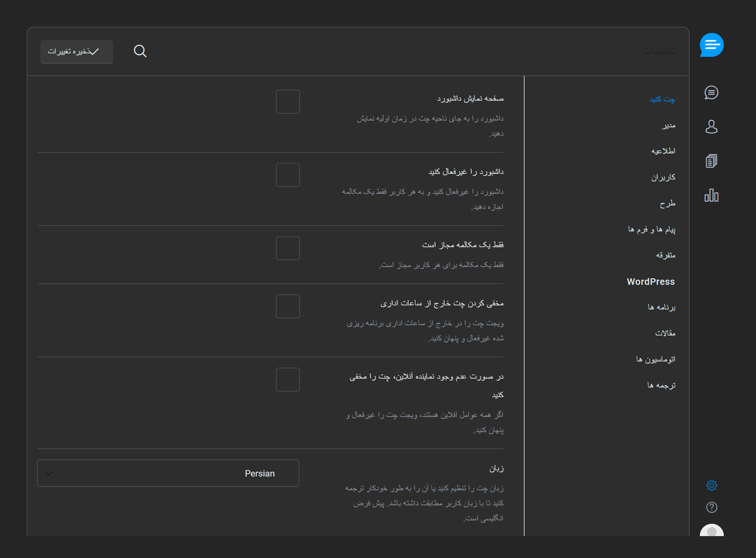756x558 pixels.
Task: Switch to the اطلاعیه settings tab
Action: pos(663,151)
